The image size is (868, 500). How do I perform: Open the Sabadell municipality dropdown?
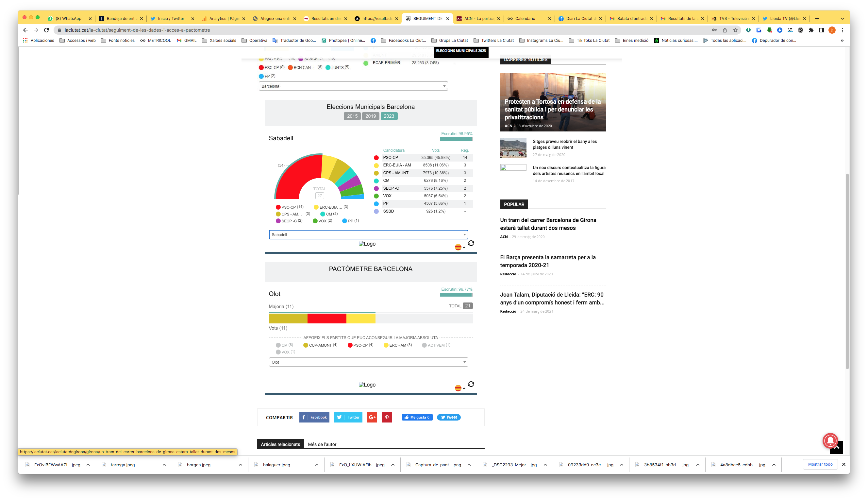(368, 234)
